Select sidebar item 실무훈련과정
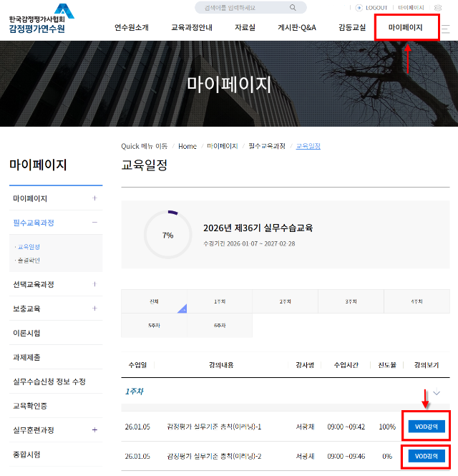Viewport: 458px width, 476px height. point(34,430)
